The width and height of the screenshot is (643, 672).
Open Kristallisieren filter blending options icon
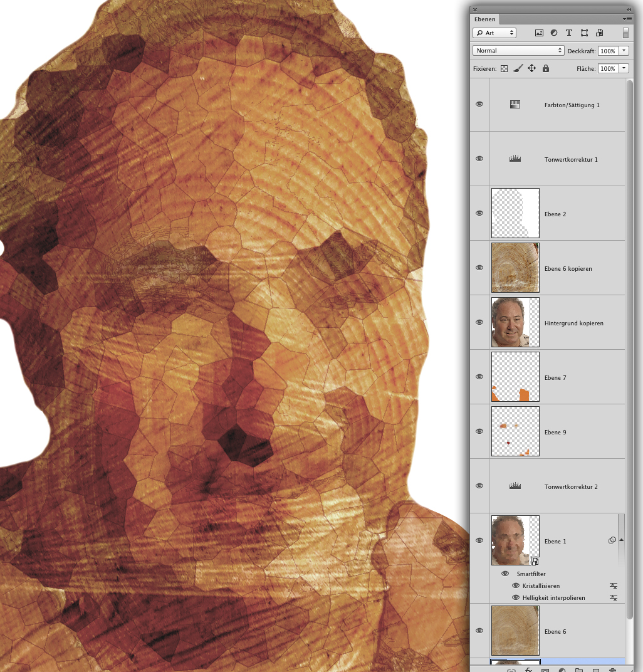pos(614,586)
